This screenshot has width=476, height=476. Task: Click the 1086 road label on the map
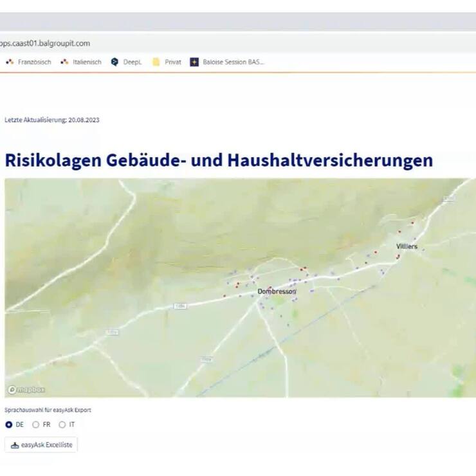(x=179, y=306)
